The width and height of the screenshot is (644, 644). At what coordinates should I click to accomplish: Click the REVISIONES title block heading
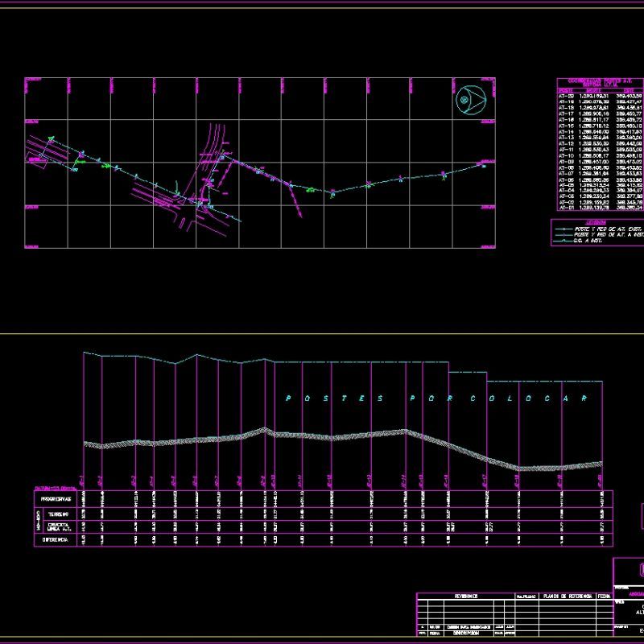click(464, 597)
